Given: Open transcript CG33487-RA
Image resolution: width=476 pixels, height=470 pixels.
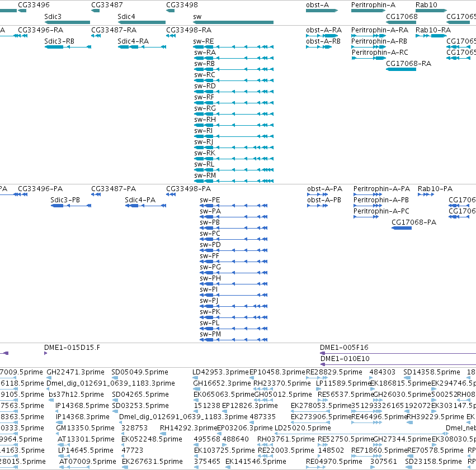Looking at the screenshot, I should click(96, 36).
